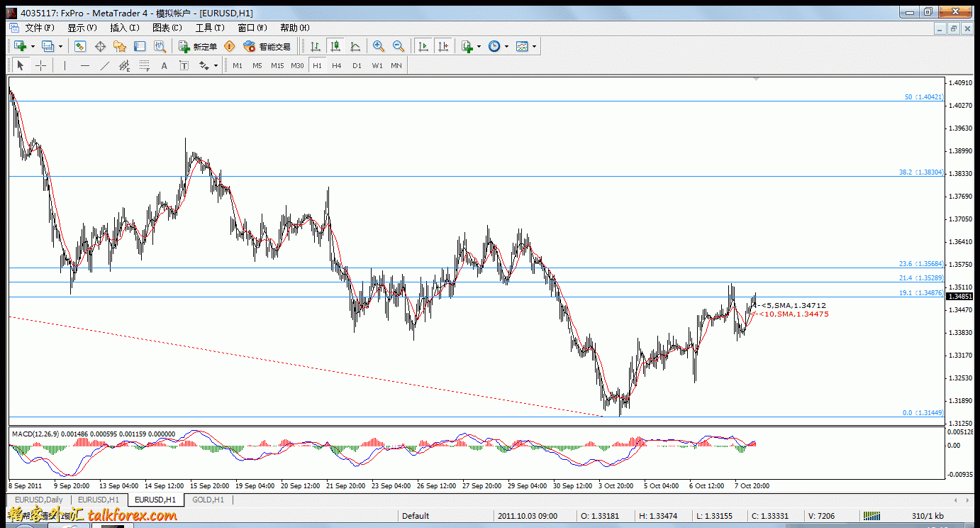Select the crosshair tool
980x528 pixels.
coord(41,65)
